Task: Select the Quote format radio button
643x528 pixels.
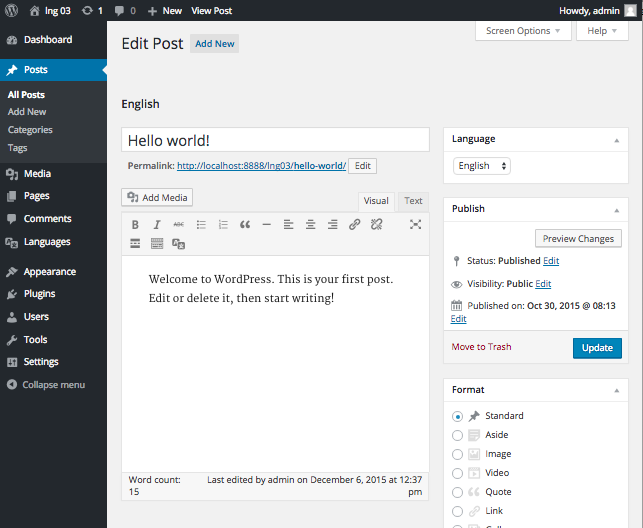Action: [x=457, y=492]
